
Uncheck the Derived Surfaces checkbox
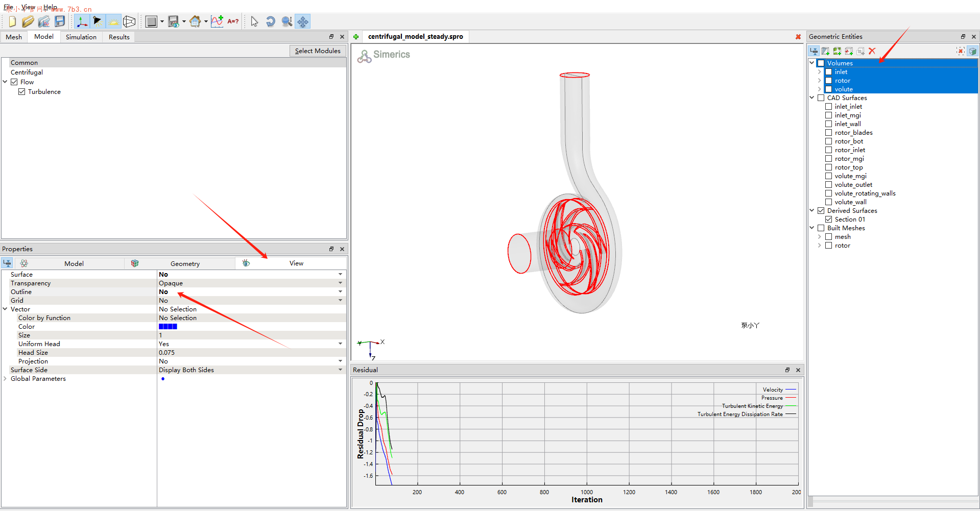point(821,211)
